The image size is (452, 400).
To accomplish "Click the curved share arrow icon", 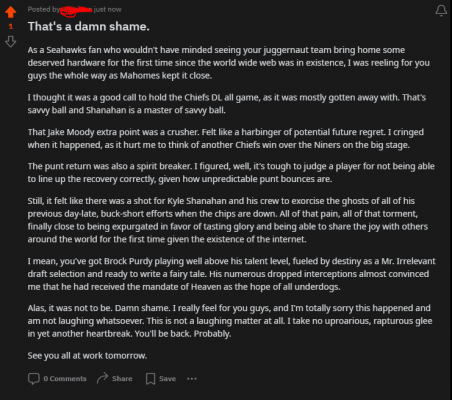I will [102, 378].
